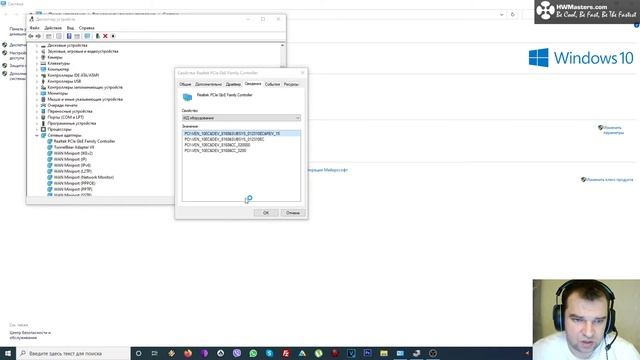Image resolution: width=640 pixels, height=360 pixels.
Task: Open Photoshop from the taskbar
Action: click(367, 353)
